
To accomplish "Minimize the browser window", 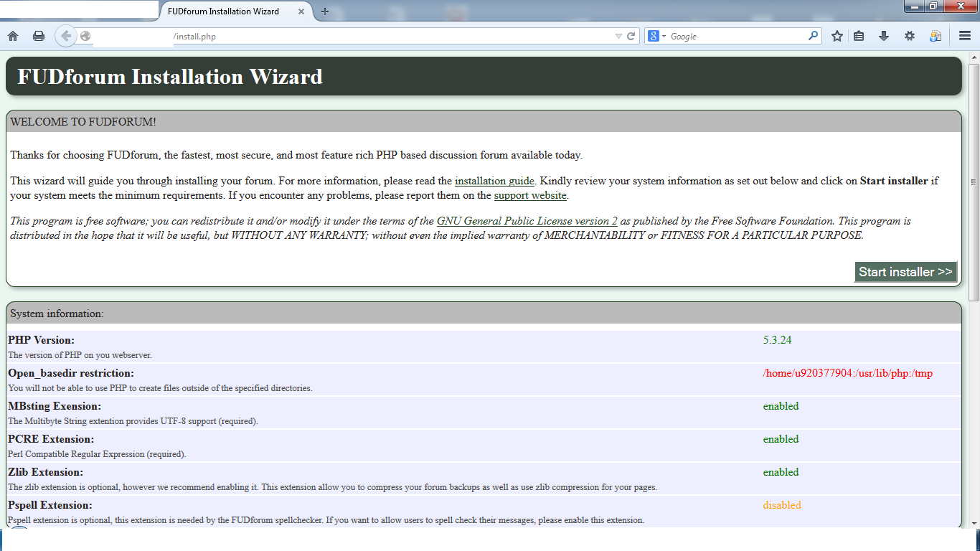I will click(x=914, y=6).
